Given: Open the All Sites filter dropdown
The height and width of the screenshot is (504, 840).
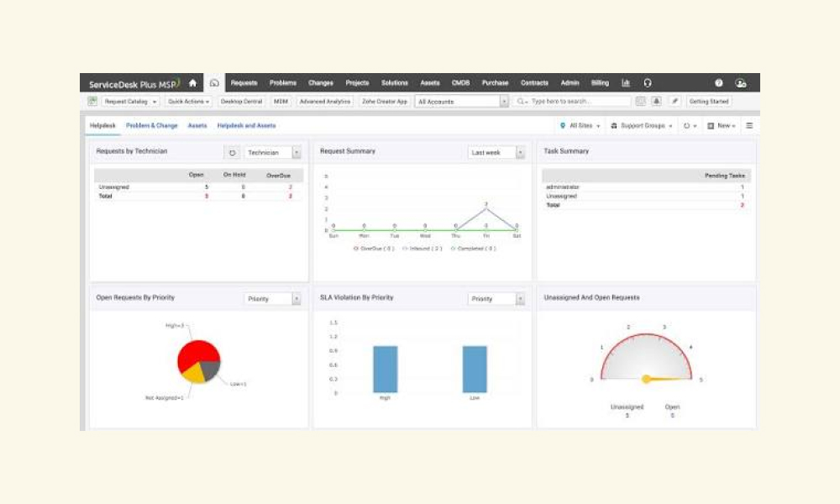Looking at the screenshot, I should [x=580, y=126].
